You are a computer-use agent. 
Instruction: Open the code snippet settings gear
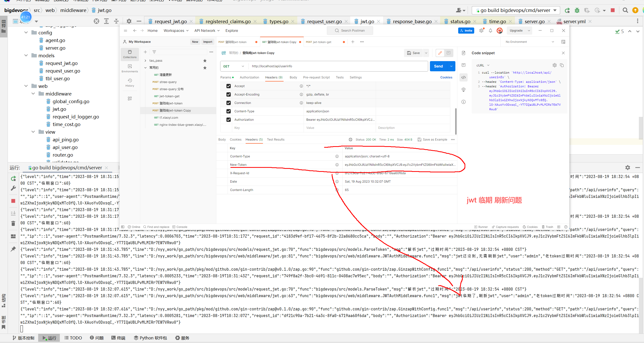click(554, 65)
